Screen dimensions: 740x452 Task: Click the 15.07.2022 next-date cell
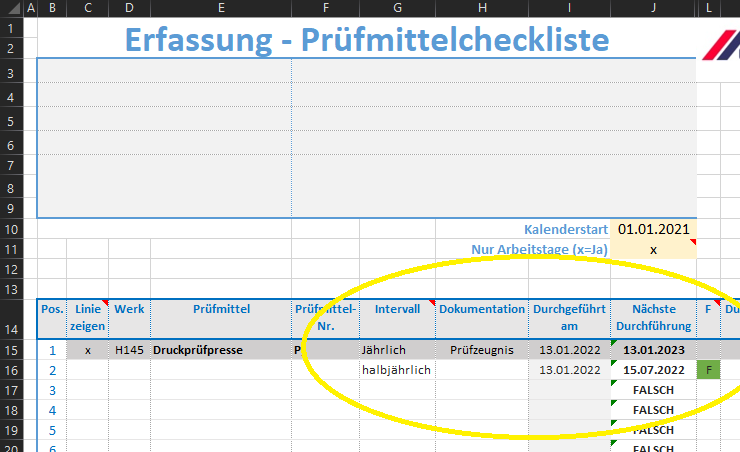pyautogui.click(x=653, y=370)
